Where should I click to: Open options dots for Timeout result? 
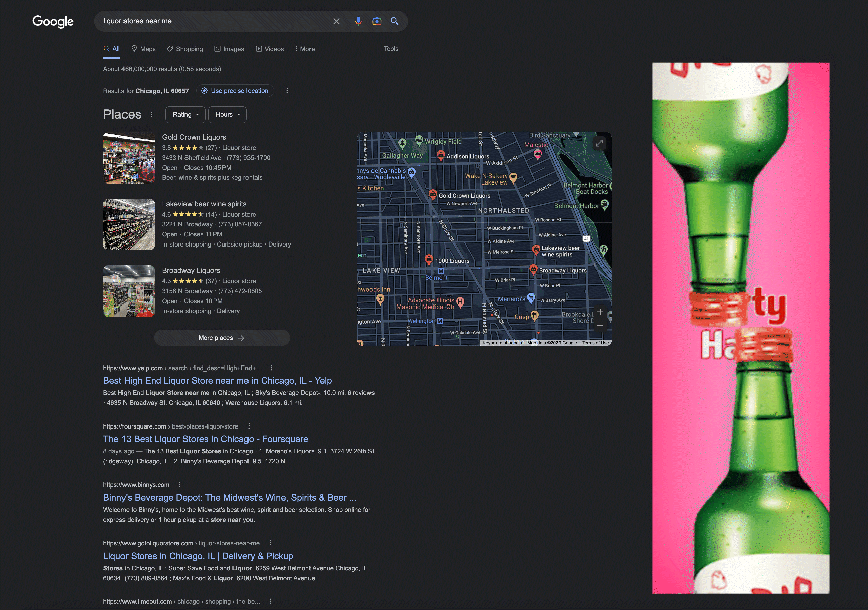(270, 602)
